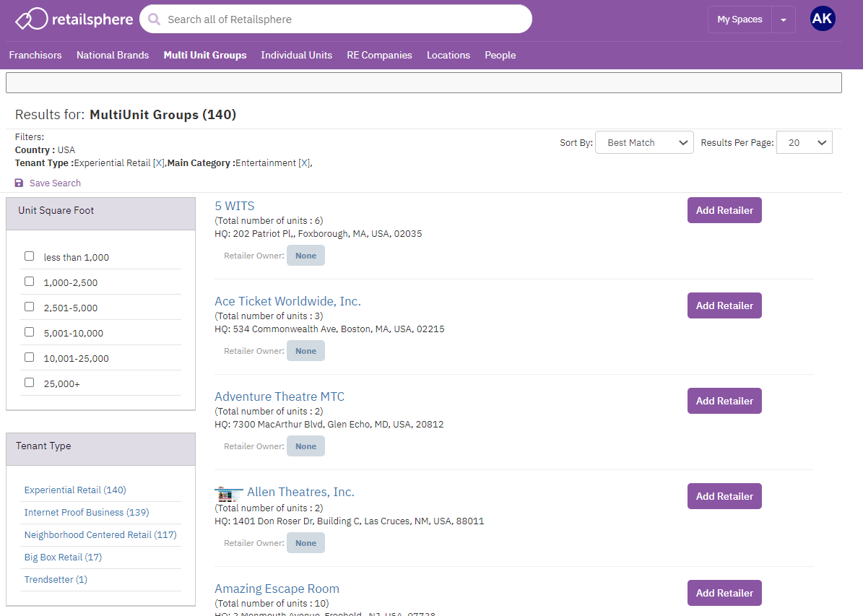
Task: Open Allen Theatres, Inc. link
Action: 300,492
